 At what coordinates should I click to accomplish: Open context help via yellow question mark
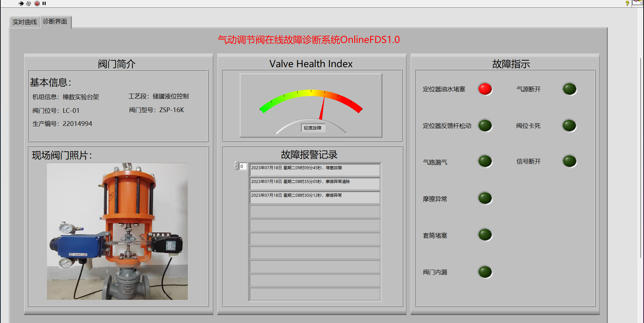(x=627, y=3)
